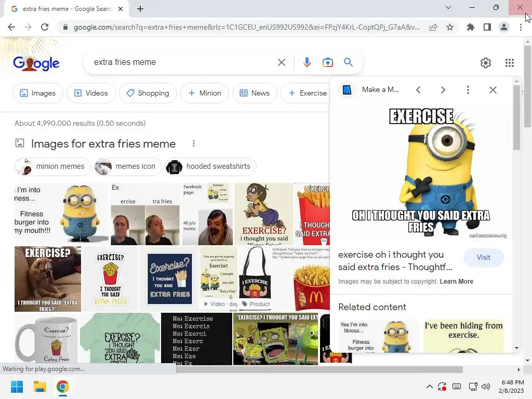Open 'exercise oh i thought you said extra fries' title
Image resolution: width=532 pixels, height=399 pixels.
tap(395, 261)
